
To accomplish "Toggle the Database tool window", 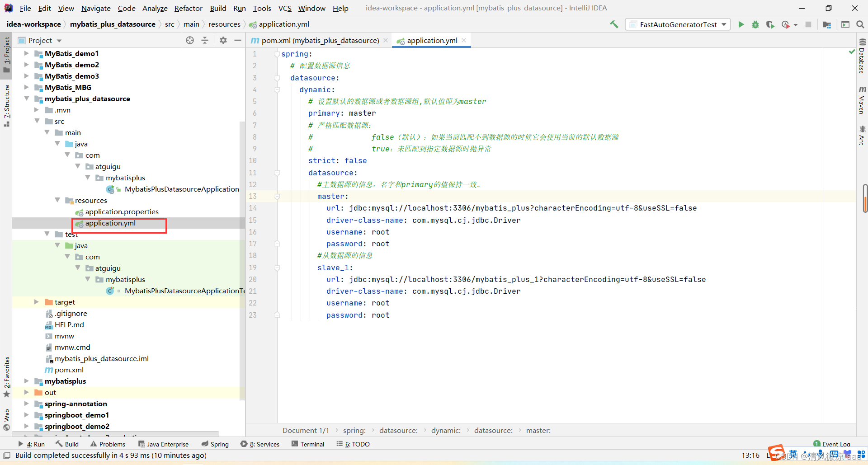I will coord(862,56).
